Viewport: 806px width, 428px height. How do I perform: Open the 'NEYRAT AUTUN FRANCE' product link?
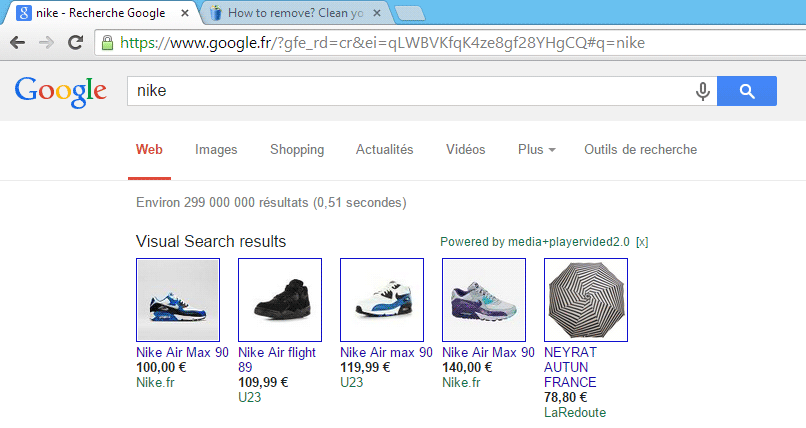click(x=571, y=367)
